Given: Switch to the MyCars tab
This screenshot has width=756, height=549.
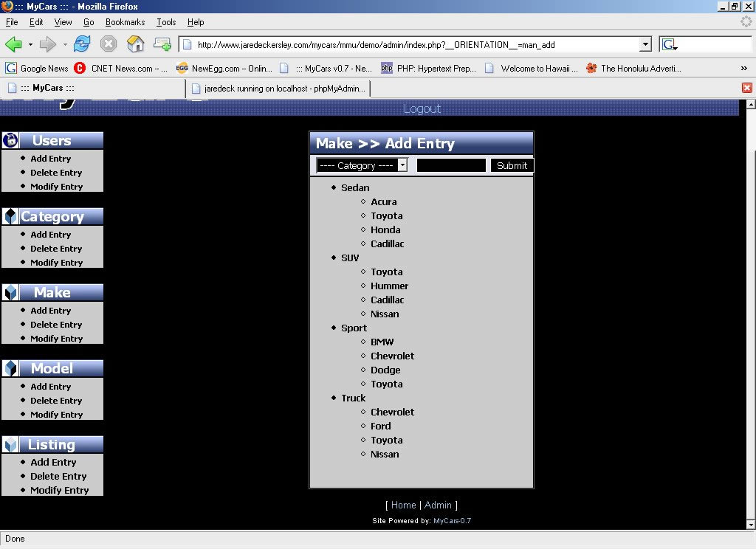Looking at the screenshot, I should pos(93,89).
